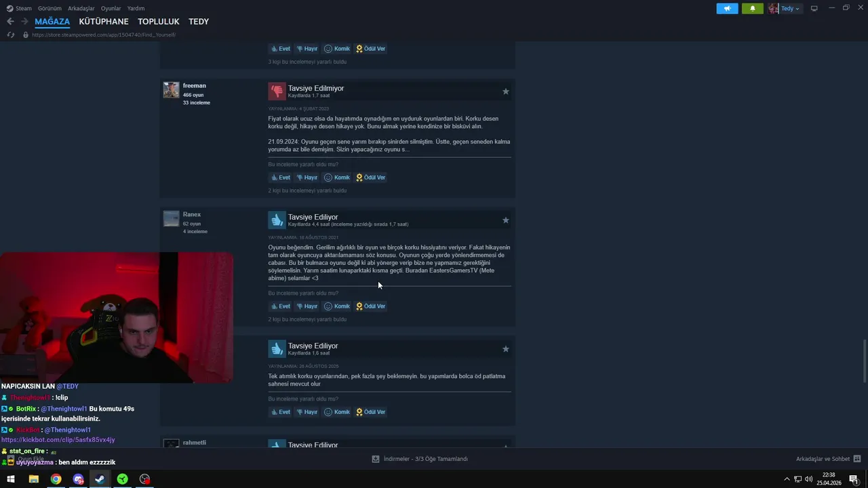Switch to the MAĞAZA tab
The image size is (868, 488).
pos(52,22)
